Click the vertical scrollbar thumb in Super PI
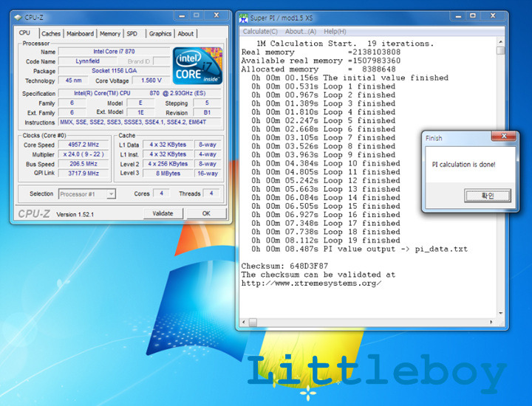 click(x=500, y=50)
